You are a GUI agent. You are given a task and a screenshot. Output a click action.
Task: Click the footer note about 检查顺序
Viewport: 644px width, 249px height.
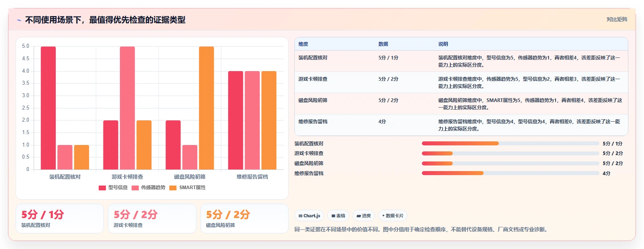coord(422,230)
